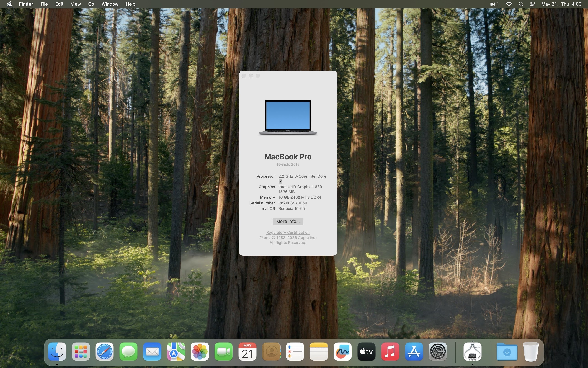Open the Finder application menu

tap(26, 4)
